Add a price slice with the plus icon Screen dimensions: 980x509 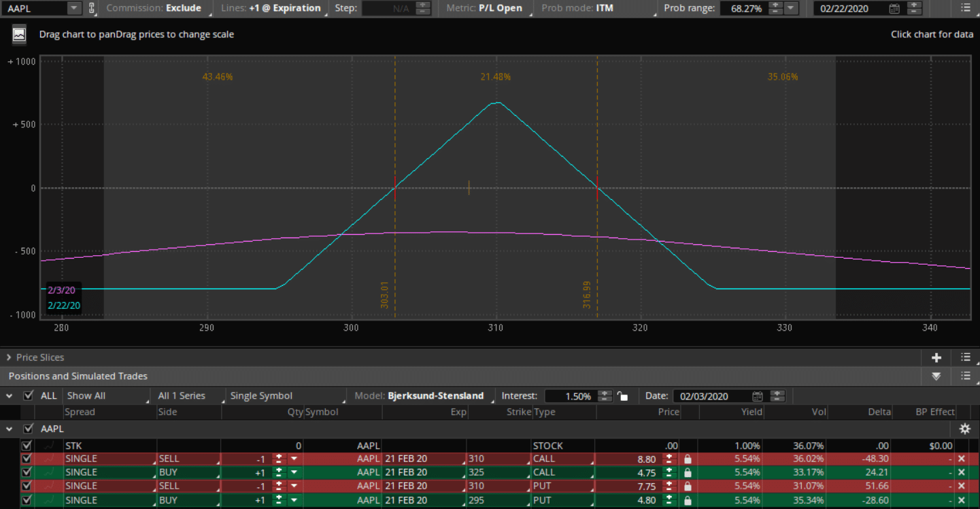pyautogui.click(x=936, y=357)
